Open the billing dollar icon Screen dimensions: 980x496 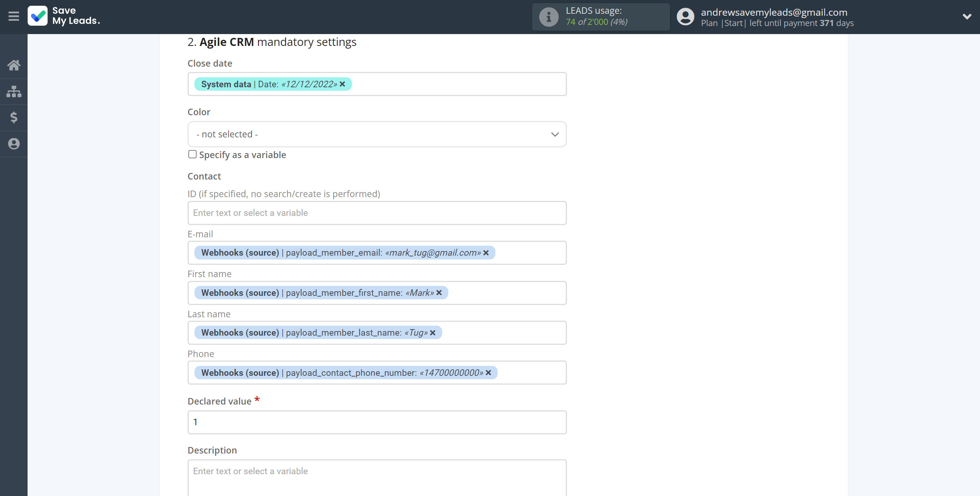coord(14,117)
